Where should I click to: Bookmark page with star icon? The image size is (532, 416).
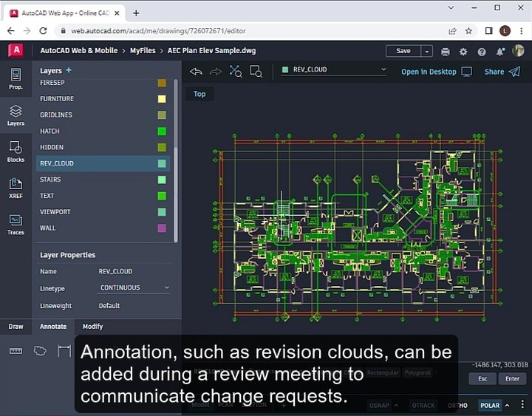(x=468, y=31)
